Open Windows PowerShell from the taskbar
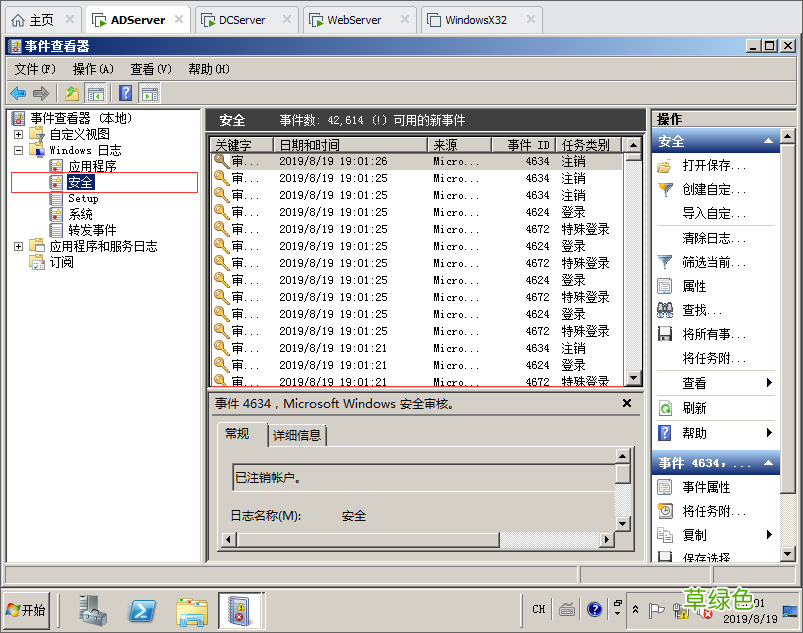Screen dimensions: 803x633 coord(142,610)
